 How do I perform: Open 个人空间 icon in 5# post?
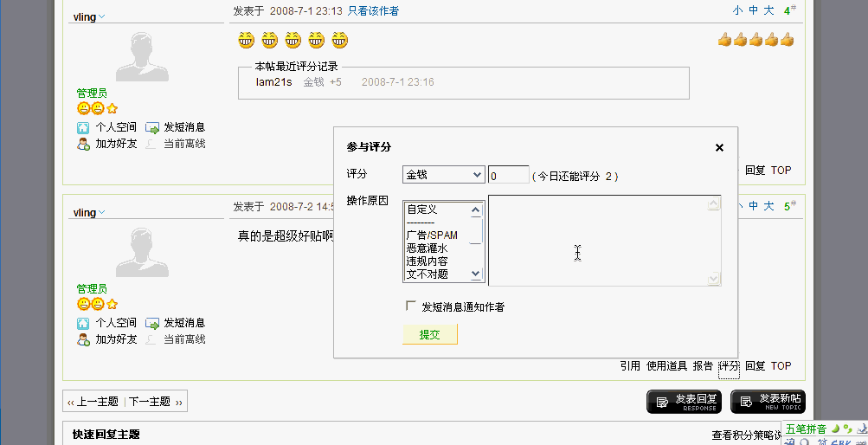point(83,323)
